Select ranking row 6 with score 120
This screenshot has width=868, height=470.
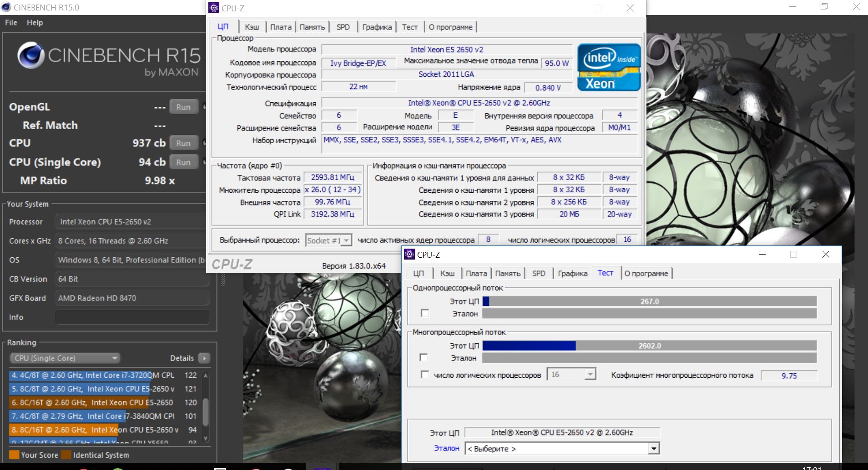[x=104, y=403]
